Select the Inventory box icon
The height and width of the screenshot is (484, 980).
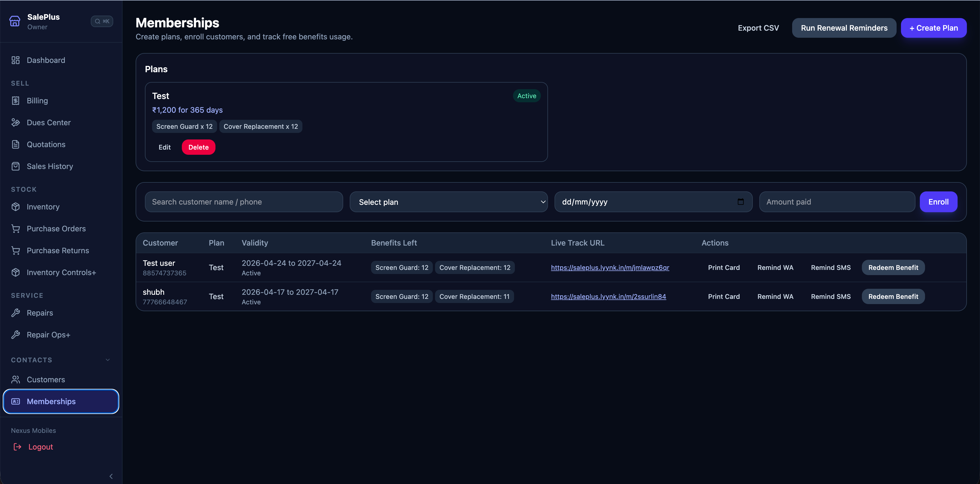[x=15, y=207]
